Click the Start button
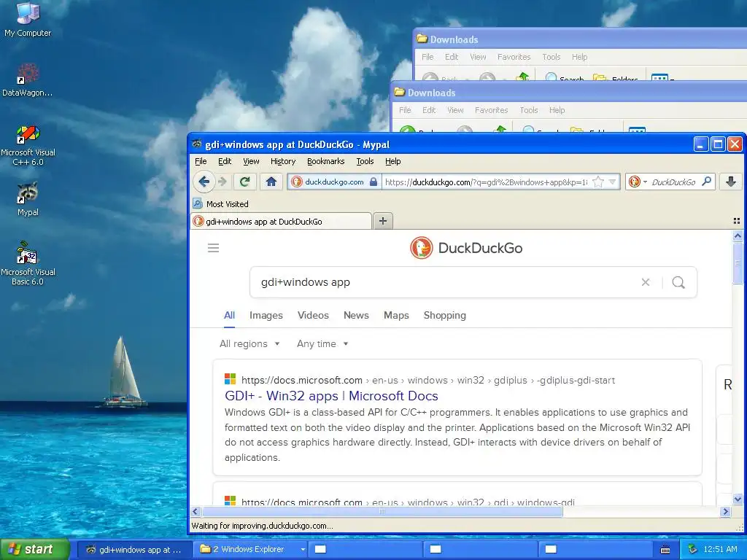 pyautogui.click(x=35, y=550)
